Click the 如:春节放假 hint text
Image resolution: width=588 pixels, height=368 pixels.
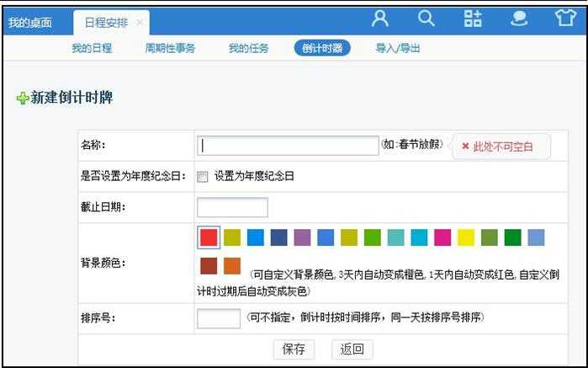coord(412,145)
